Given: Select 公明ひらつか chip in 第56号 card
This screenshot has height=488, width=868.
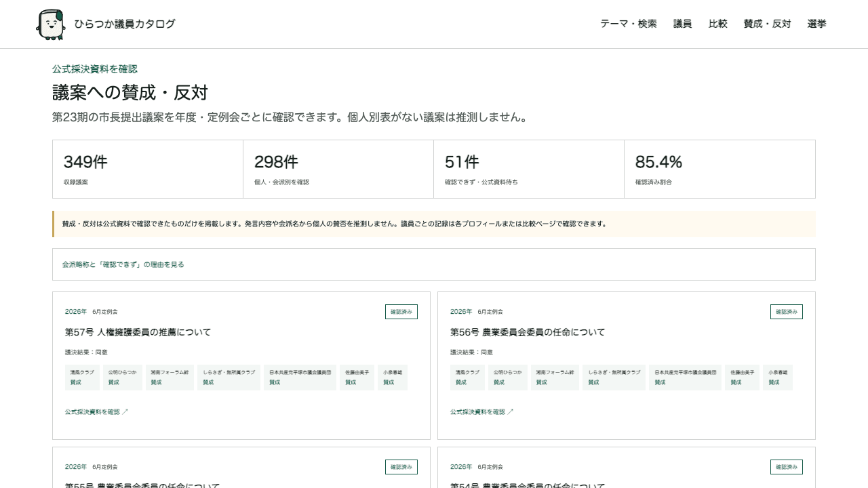Looking at the screenshot, I should pos(508,378).
